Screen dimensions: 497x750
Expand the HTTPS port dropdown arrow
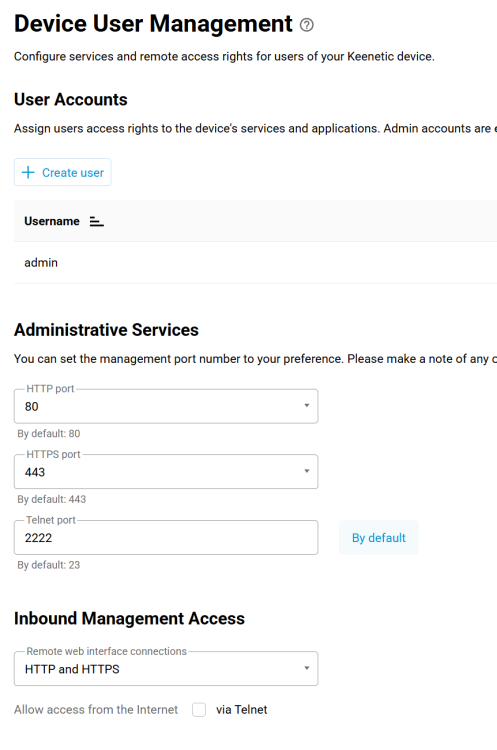click(307, 471)
